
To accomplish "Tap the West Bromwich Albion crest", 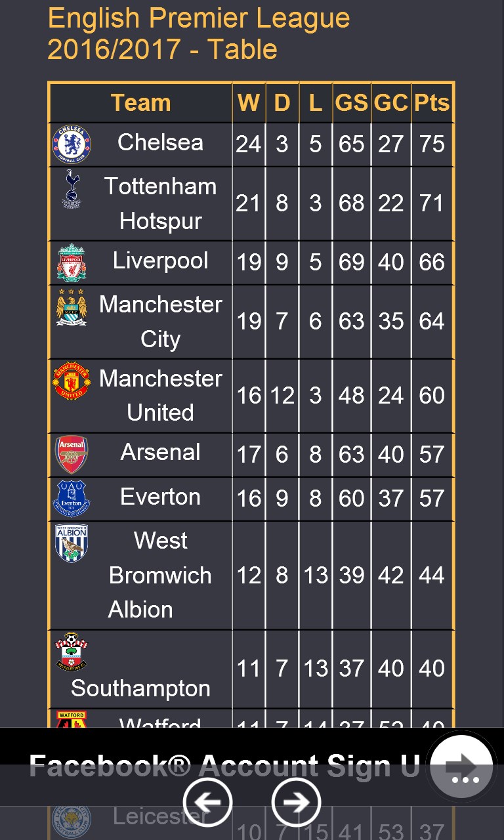I will pyautogui.click(x=72, y=543).
